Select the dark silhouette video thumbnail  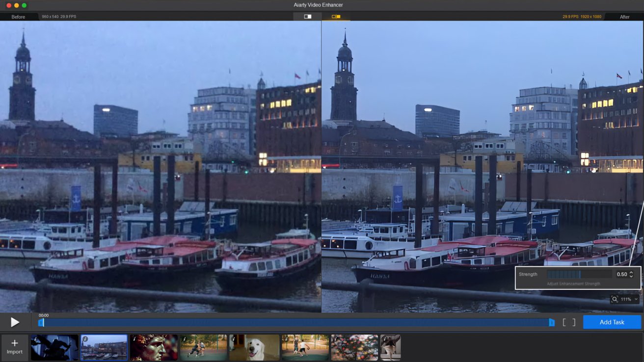click(x=54, y=347)
